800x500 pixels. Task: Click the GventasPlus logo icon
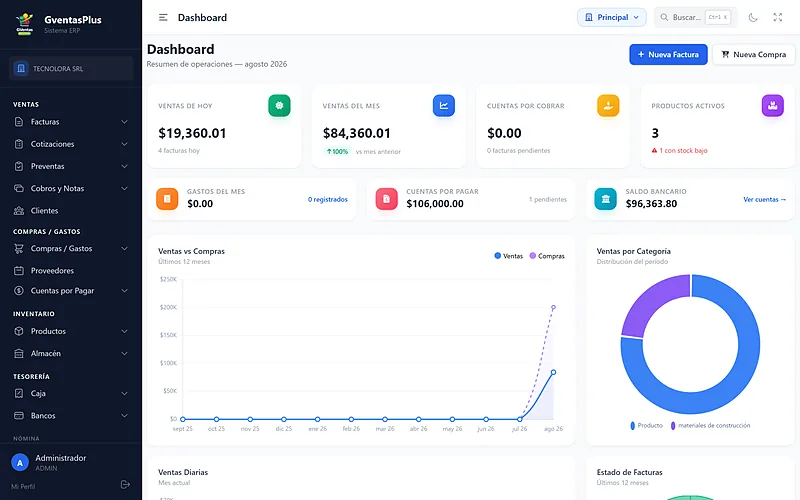click(x=24, y=23)
